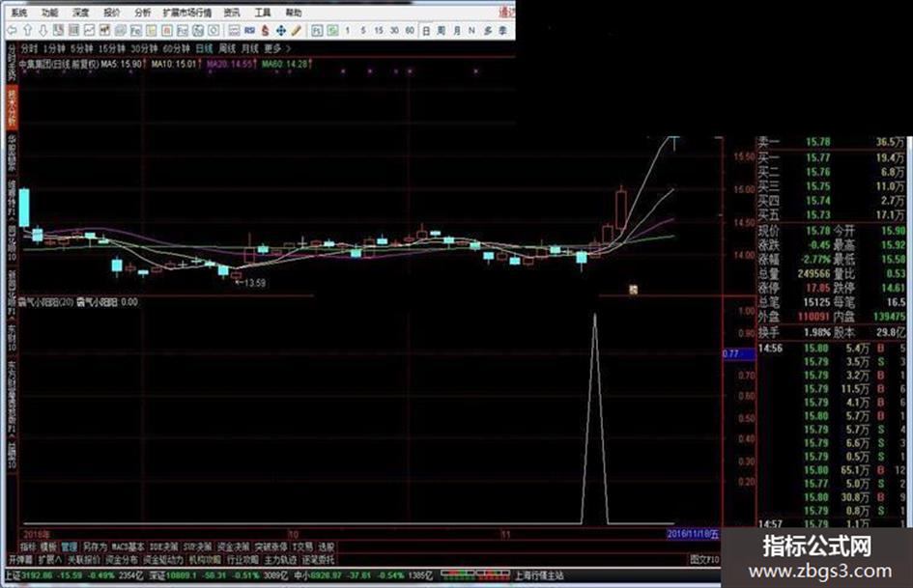Open the 扩展市场行情 menu
The width and height of the screenshot is (913, 588).
tap(186, 13)
